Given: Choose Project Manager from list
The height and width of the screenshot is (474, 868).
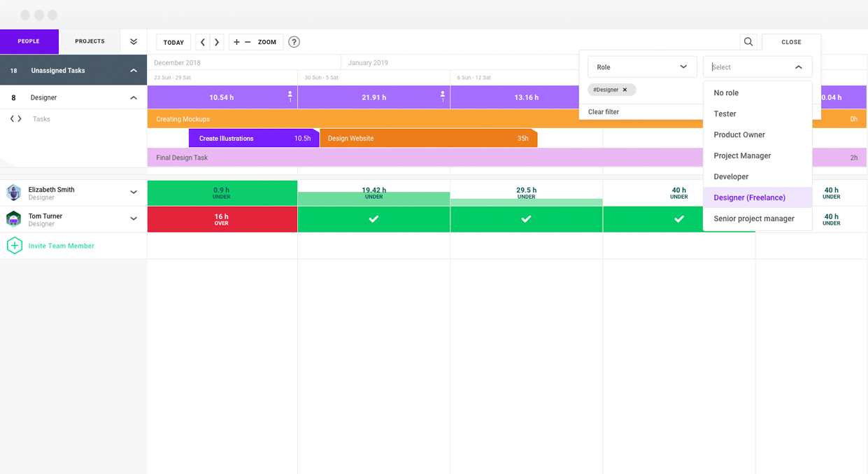Looking at the screenshot, I should (757, 156).
